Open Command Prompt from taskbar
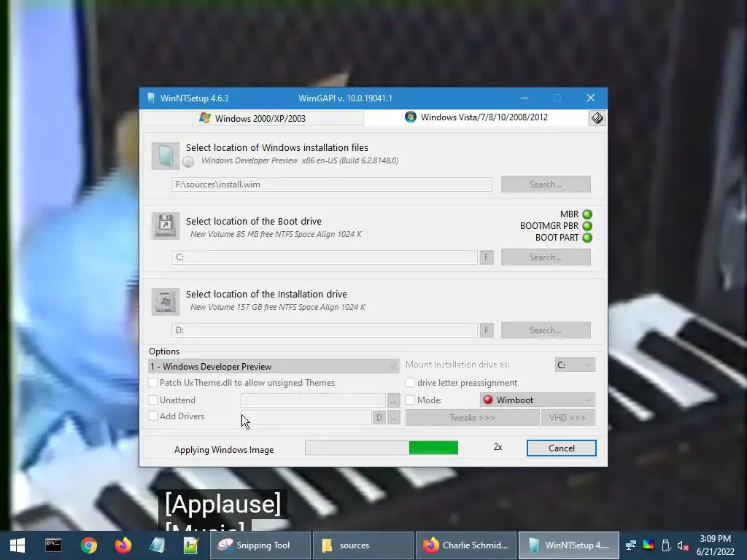This screenshot has height=560, width=747. [53, 545]
